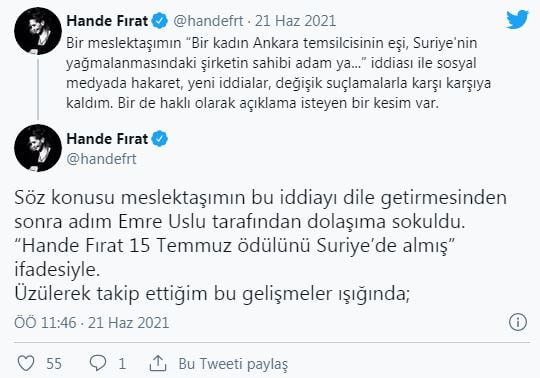Click the share upload arrow icon
Image resolution: width=540 pixels, height=378 pixels.
pos(158,363)
